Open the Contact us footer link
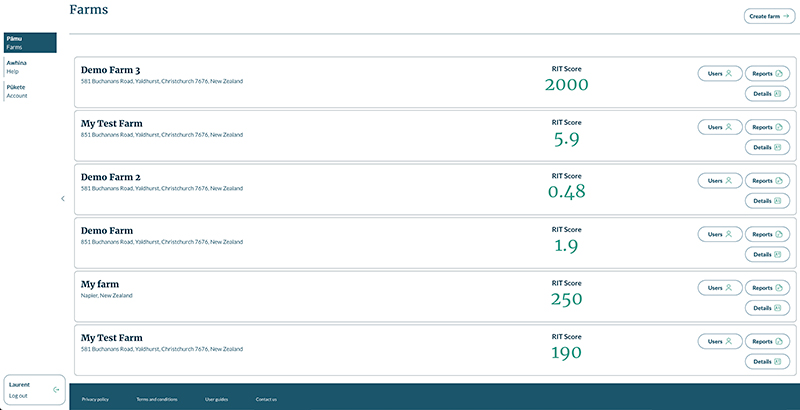 [x=266, y=399]
